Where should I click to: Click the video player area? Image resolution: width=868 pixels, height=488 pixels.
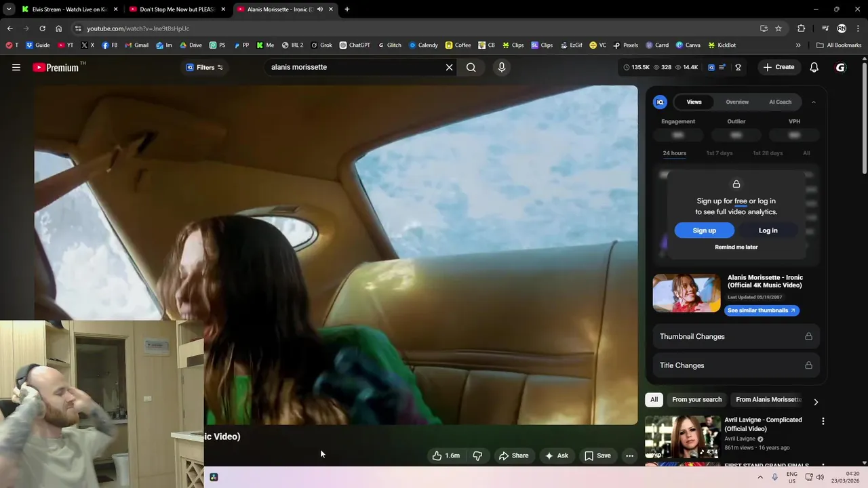tap(336, 255)
